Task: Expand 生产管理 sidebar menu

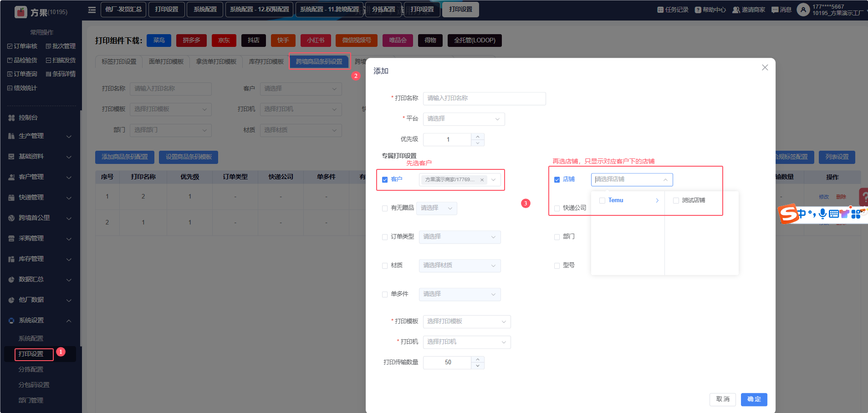Action: (40, 136)
